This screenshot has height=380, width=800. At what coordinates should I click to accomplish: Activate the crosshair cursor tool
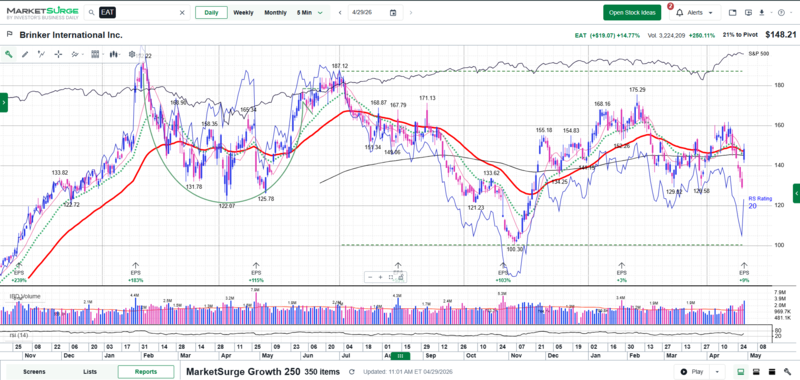[x=58, y=54]
